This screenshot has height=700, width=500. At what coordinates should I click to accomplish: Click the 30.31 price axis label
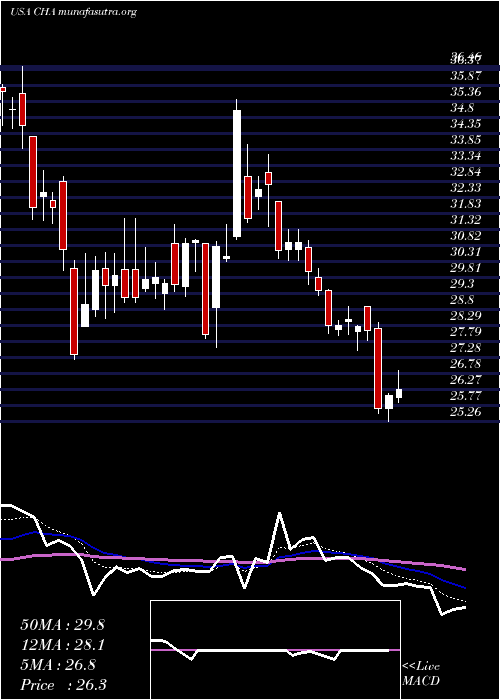tap(466, 252)
